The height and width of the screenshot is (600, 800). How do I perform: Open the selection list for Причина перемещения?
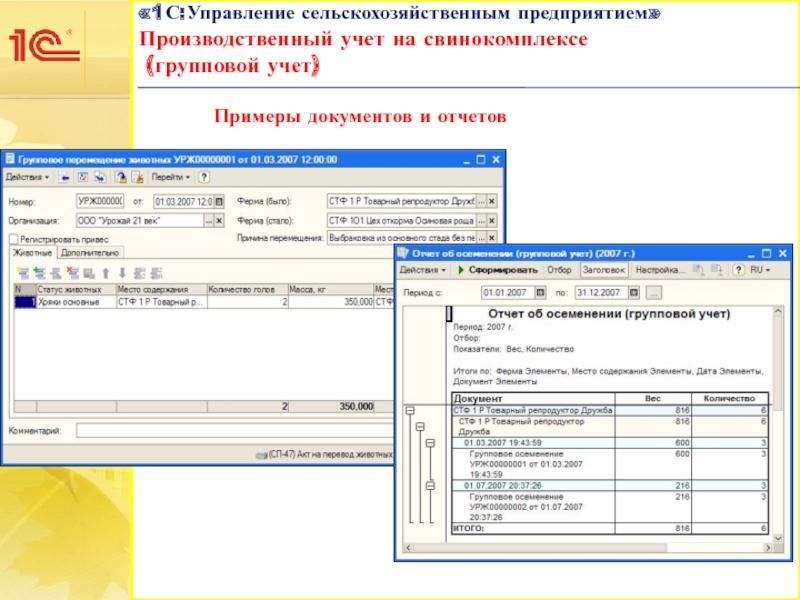[x=482, y=238]
